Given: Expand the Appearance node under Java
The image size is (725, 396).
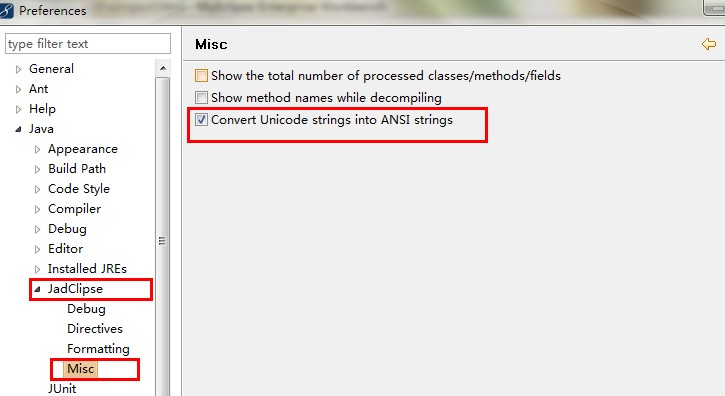Looking at the screenshot, I should point(37,149).
